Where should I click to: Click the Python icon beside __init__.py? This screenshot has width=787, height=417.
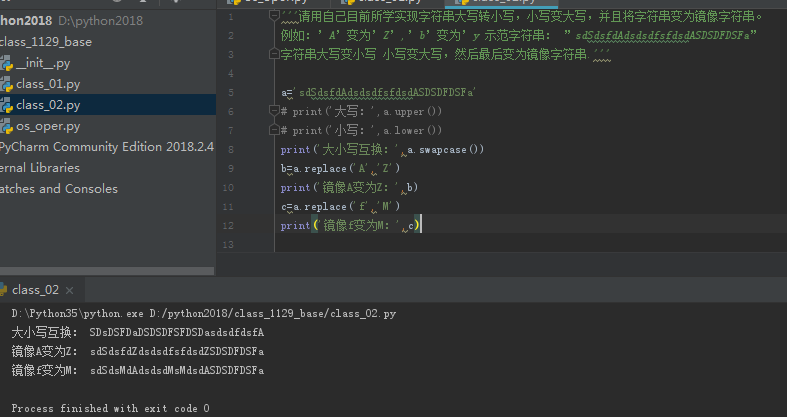(6, 63)
